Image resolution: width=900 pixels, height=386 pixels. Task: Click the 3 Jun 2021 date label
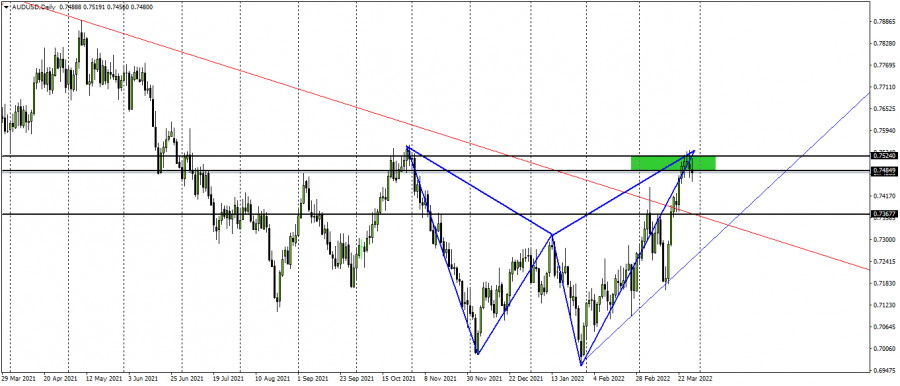(x=143, y=380)
